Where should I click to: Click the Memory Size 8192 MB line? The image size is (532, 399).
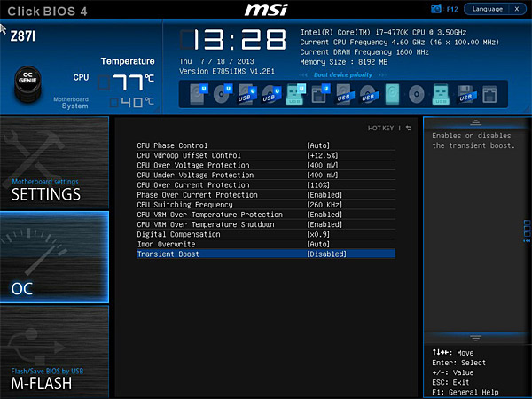(344, 62)
